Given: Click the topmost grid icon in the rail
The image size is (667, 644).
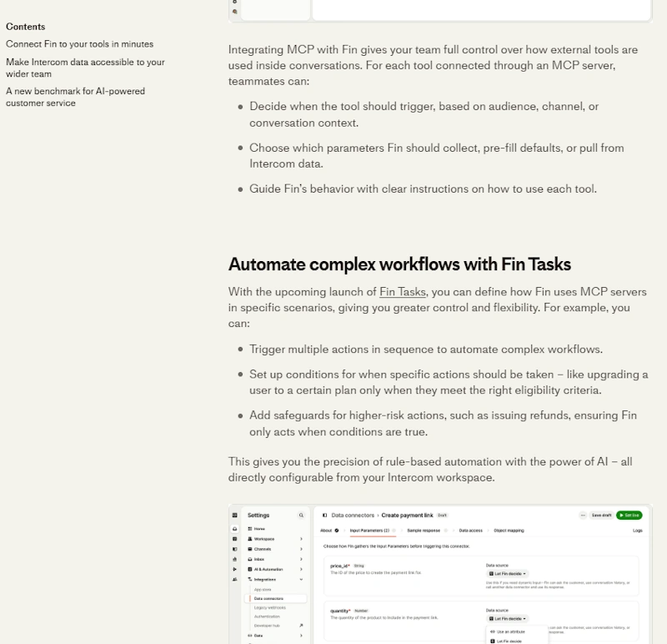Looking at the screenshot, I should [235, 515].
